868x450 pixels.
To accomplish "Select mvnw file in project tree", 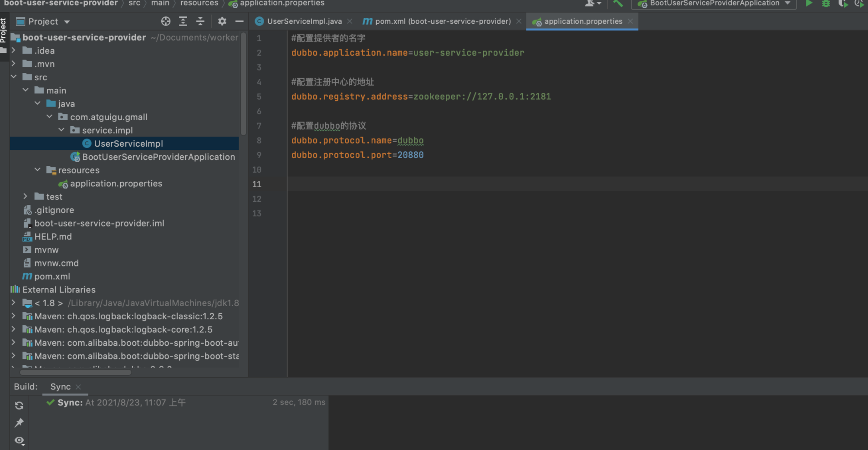I will pos(46,250).
